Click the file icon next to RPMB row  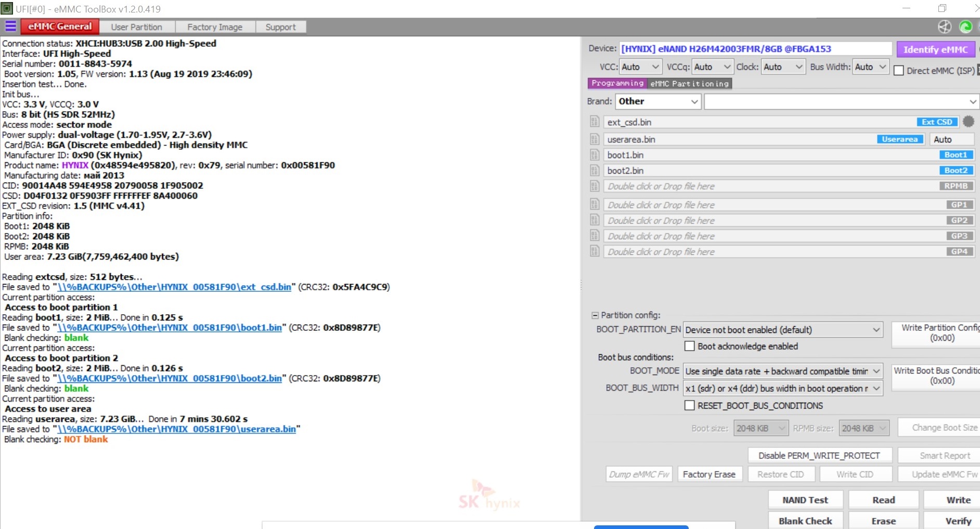click(x=595, y=186)
